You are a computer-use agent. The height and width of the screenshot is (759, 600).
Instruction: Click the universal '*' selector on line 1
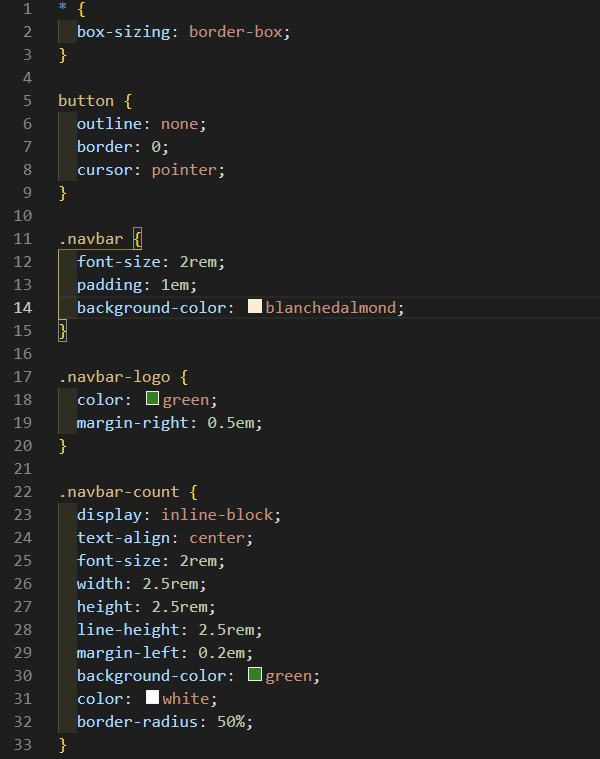click(x=62, y=7)
